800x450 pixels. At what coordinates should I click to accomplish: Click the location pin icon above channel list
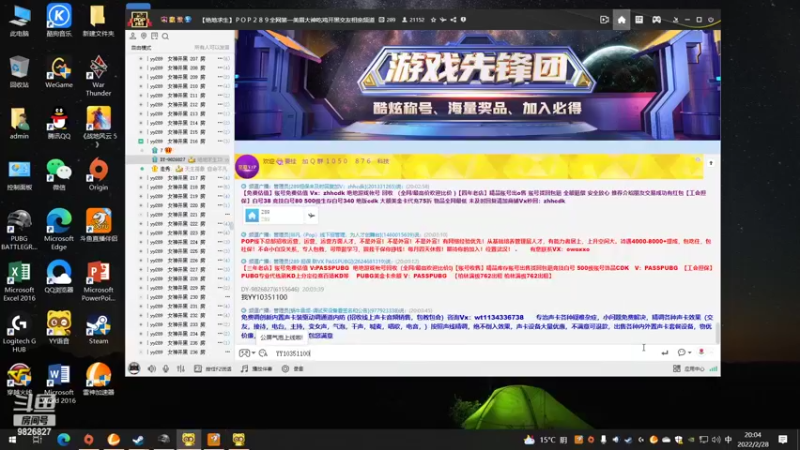pos(144,36)
